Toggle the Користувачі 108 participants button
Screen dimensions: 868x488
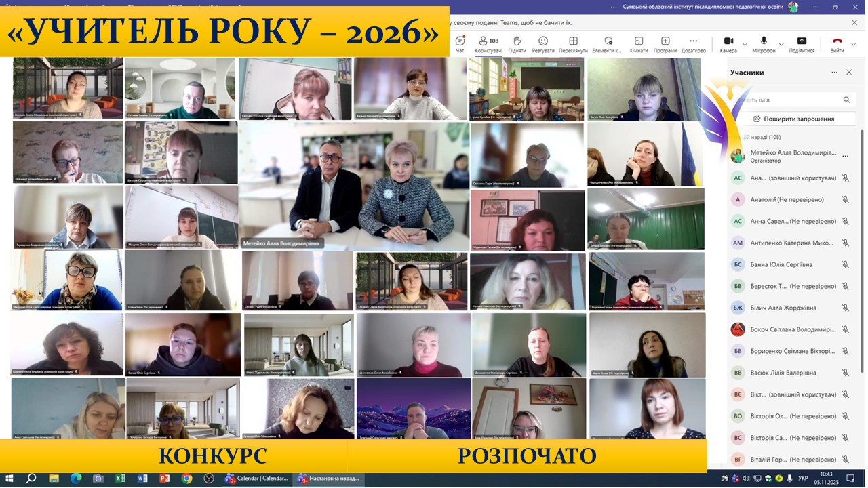(488, 44)
